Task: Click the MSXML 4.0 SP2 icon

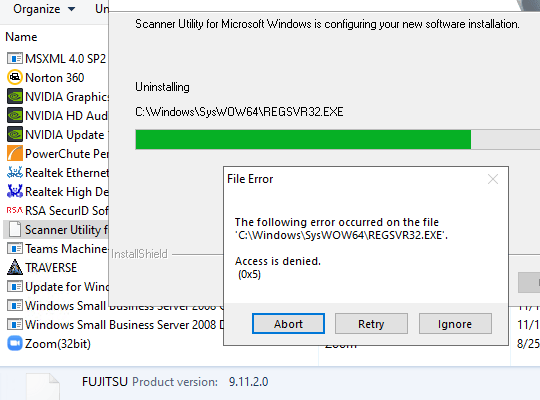Action: pos(15,58)
